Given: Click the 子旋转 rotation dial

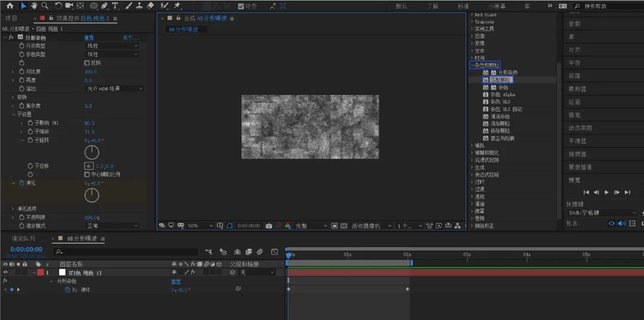Looking at the screenshot, I should tap(92, 153).
